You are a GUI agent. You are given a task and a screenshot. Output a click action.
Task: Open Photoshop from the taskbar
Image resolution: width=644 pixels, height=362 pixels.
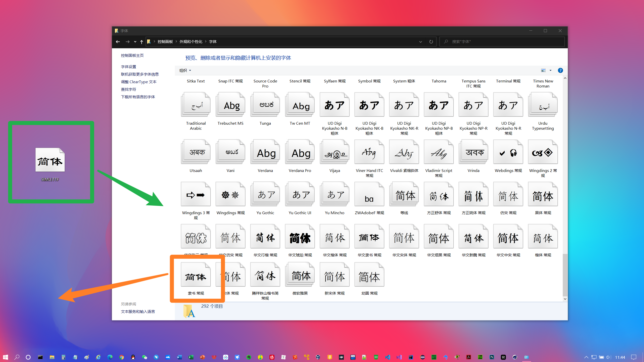tap(492, 357)
